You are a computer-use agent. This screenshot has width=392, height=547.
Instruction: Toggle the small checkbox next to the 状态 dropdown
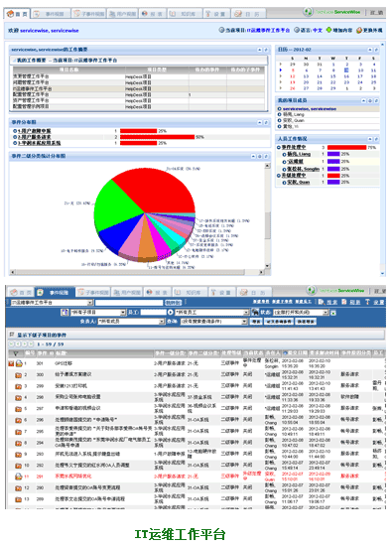333,313
